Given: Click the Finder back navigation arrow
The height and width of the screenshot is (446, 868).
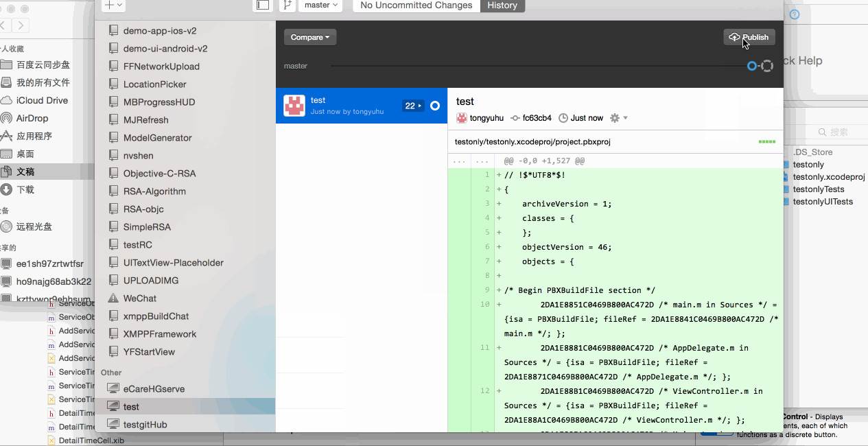Looking at the screenshot, I should click(x=3, y=25).
